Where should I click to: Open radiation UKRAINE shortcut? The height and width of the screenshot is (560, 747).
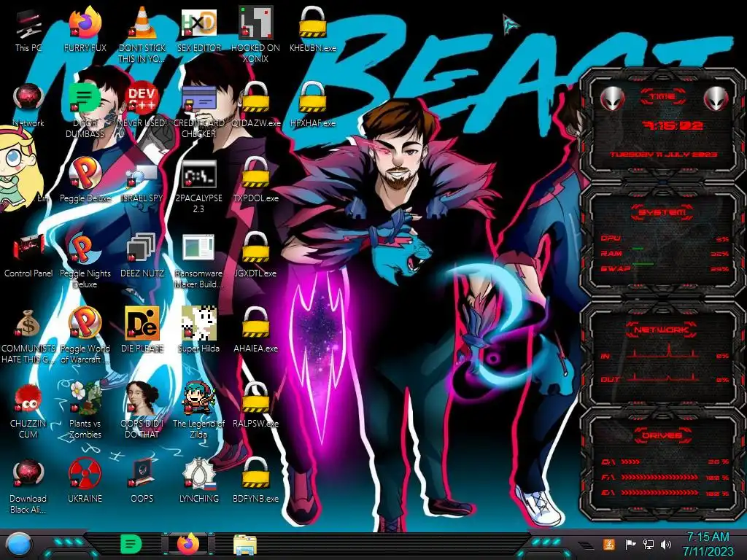coord(85,481)
